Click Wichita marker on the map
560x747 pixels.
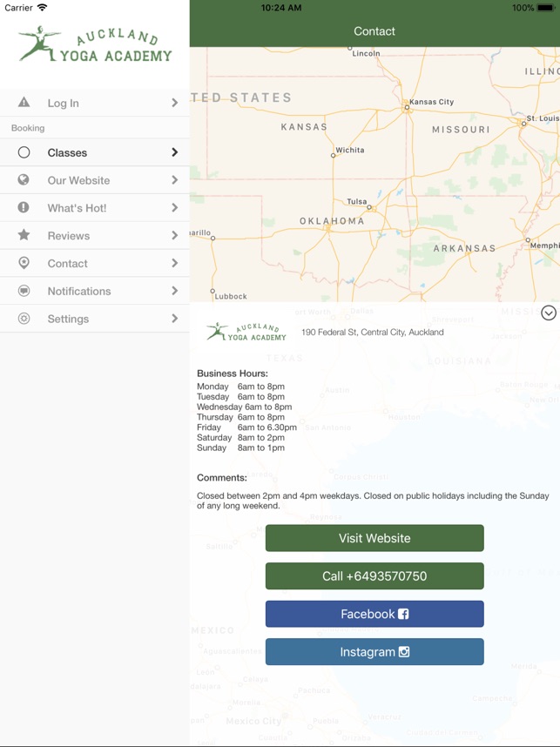pos(334,155)
